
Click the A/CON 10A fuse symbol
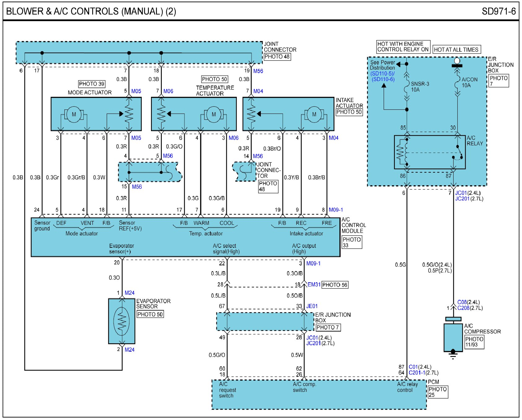click(457, 84)
